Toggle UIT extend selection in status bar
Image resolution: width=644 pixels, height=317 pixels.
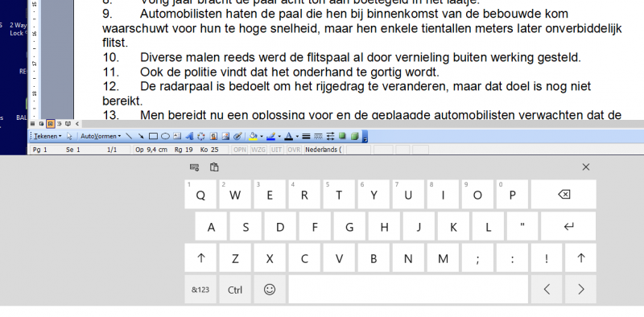click(x=276, y=150)
